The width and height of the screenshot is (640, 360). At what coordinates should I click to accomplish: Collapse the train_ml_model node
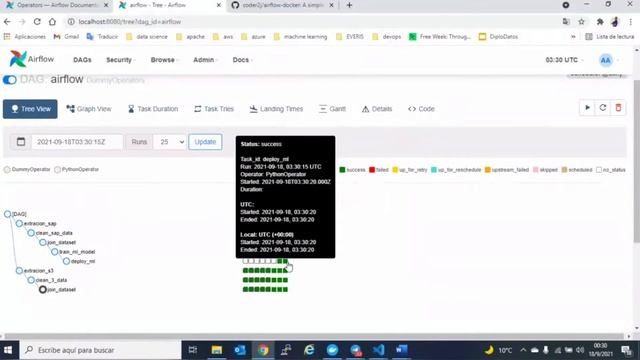[x=55, y=252]
